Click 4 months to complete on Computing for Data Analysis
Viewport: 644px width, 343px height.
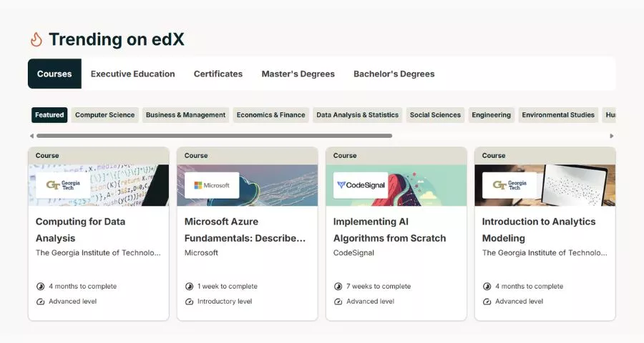pyautogui.click(x=82, y=287)
